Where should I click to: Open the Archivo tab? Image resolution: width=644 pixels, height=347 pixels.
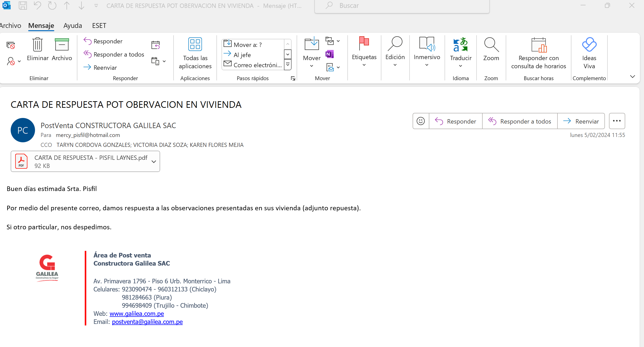[10, 26]
